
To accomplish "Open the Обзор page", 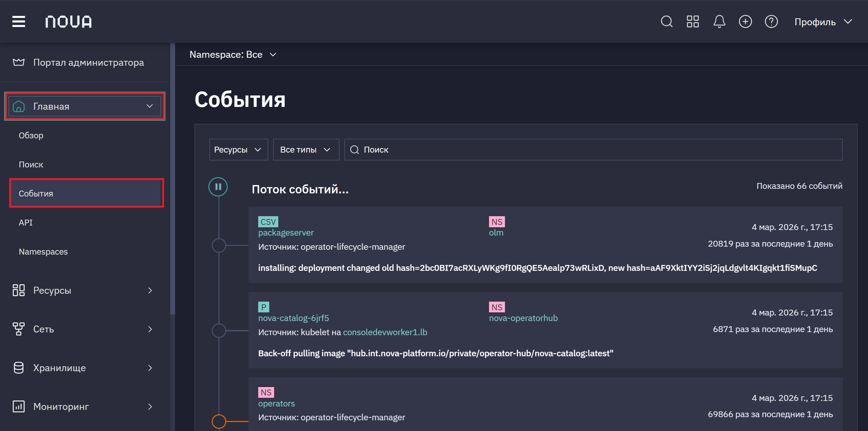I will (31, 135).
